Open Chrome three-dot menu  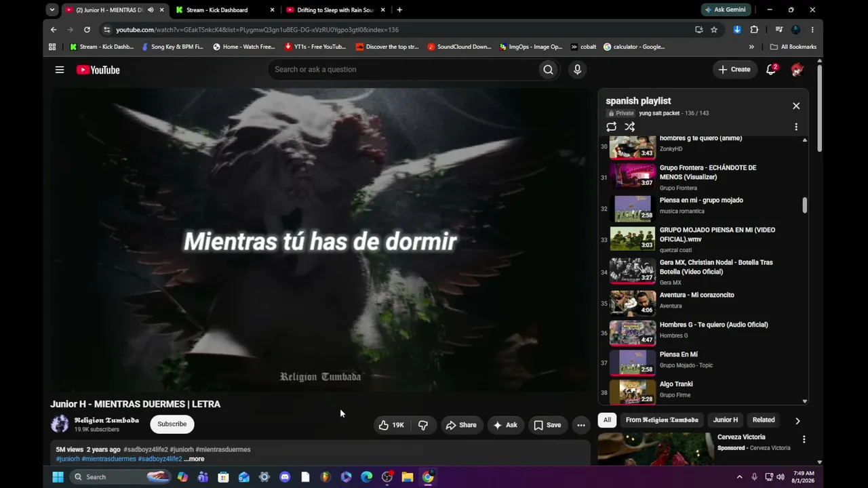tap(812, 30)
